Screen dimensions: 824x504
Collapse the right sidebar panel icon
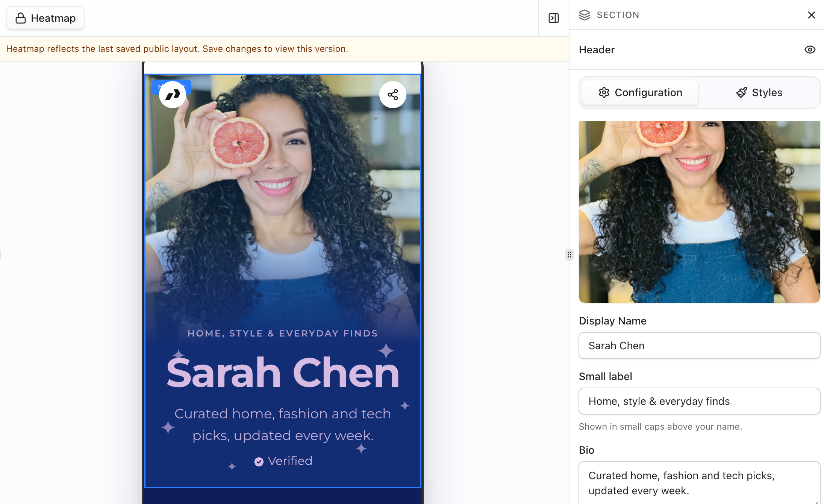pos(554,18)
